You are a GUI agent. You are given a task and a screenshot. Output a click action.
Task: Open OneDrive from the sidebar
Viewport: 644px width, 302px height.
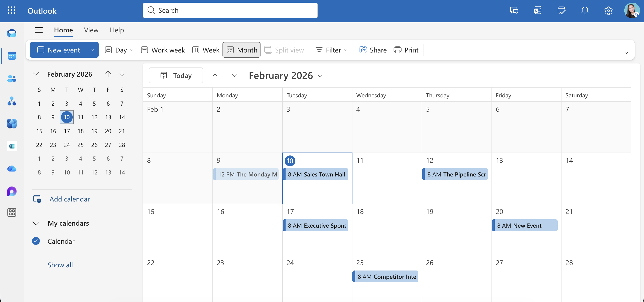(12, 169)
